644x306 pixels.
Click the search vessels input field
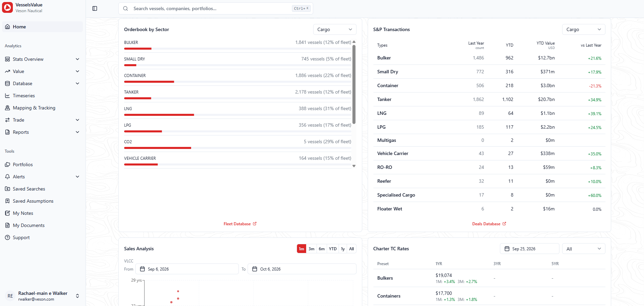tap(215, 8)
